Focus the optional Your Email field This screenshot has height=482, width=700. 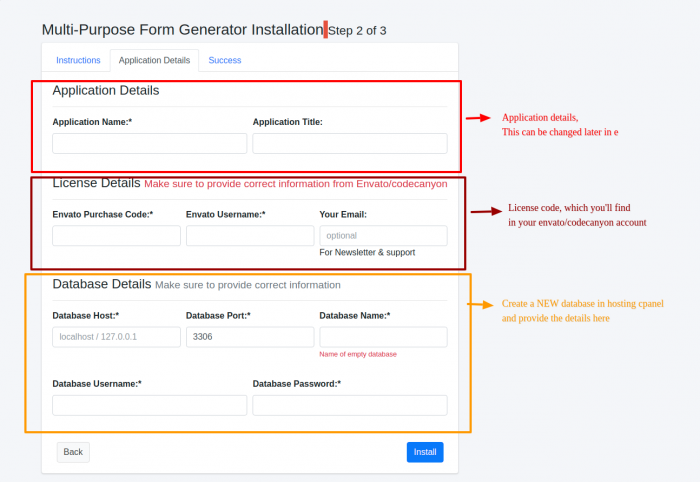click(x=383, y=236)
